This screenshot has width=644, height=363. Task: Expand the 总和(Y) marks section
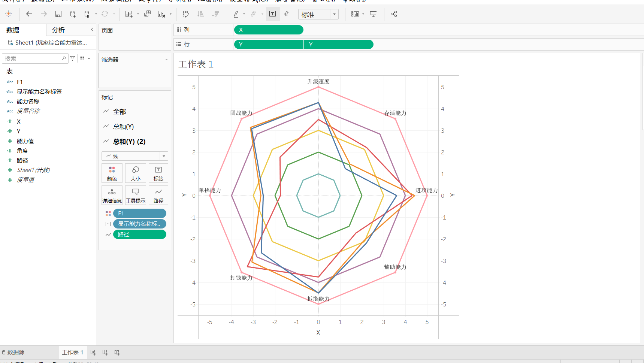(x=135, y=127)
